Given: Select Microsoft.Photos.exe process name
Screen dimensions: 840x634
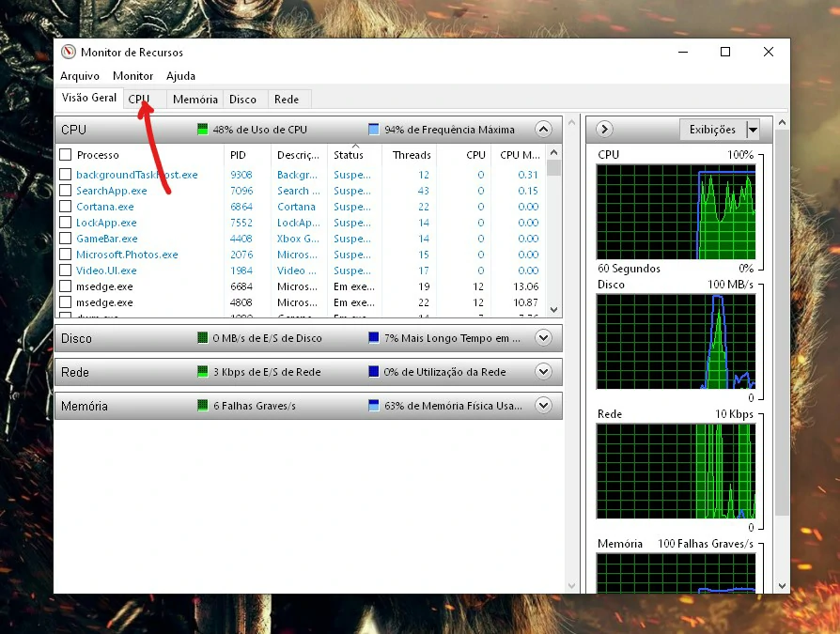Looking at the screenshot, I should tap(127, 255).
